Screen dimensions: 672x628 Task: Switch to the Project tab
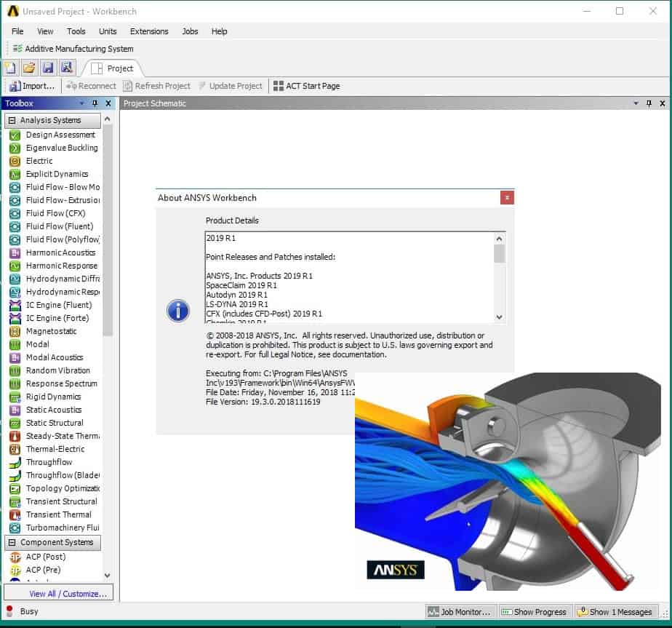pyautogui.click(x=112, y=68)
